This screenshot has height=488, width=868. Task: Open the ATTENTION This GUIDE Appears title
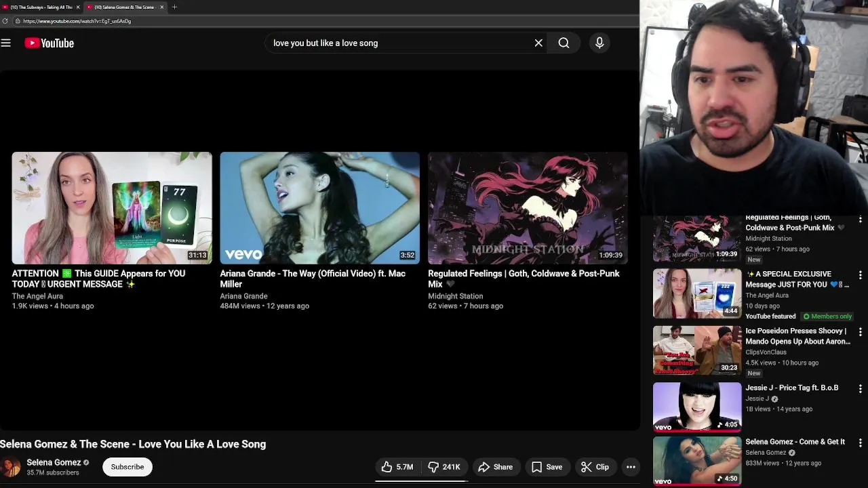click(x=98, y=279)
